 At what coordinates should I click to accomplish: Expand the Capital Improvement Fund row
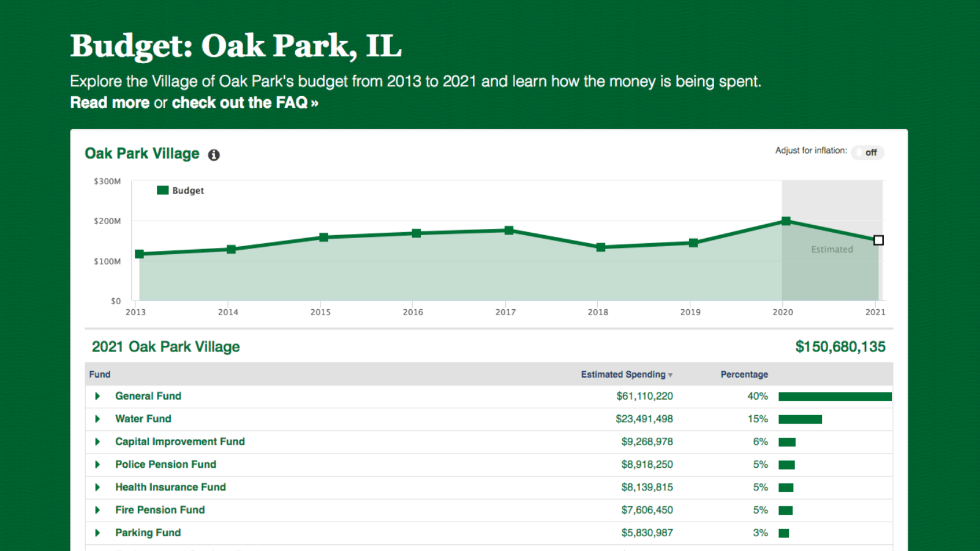[x=97, y=441]
